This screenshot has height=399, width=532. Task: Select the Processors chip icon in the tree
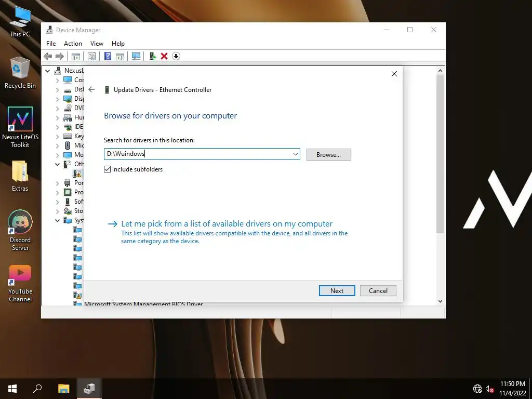tap(68, 192)
